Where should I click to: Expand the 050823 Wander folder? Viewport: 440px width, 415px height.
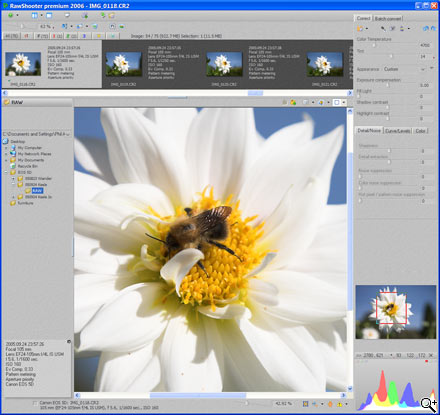(x=13, y=178)
